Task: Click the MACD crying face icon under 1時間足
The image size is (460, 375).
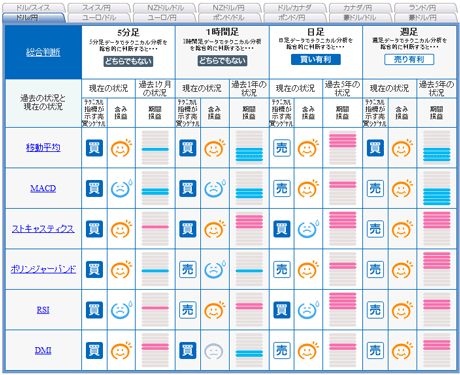Action: tap(215, 189)
